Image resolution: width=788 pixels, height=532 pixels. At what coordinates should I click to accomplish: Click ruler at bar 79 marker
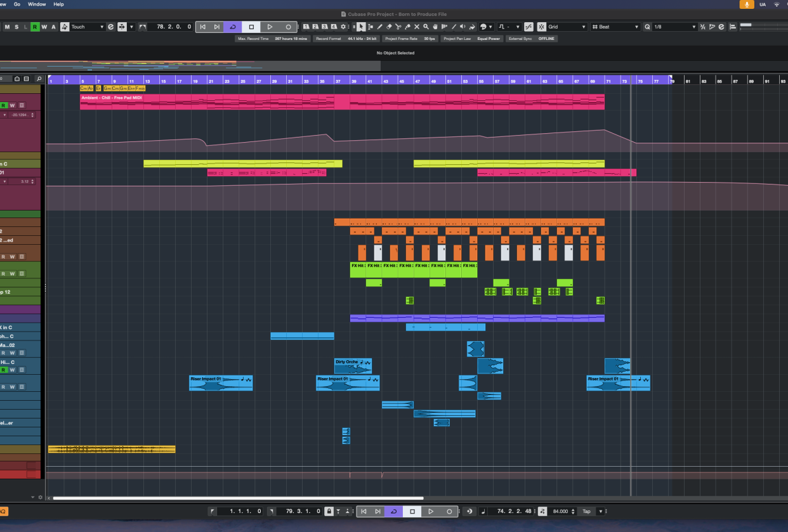pyautogui.click(x=671, y=80)
